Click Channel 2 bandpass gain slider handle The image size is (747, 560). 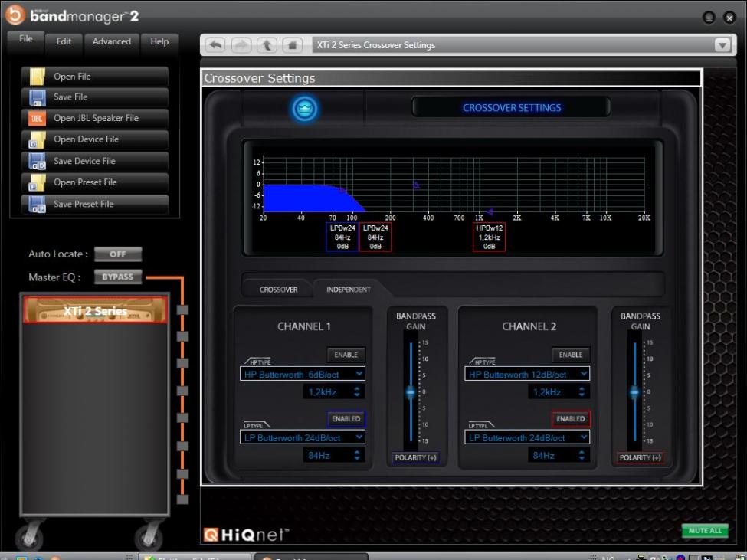[634, 392]
